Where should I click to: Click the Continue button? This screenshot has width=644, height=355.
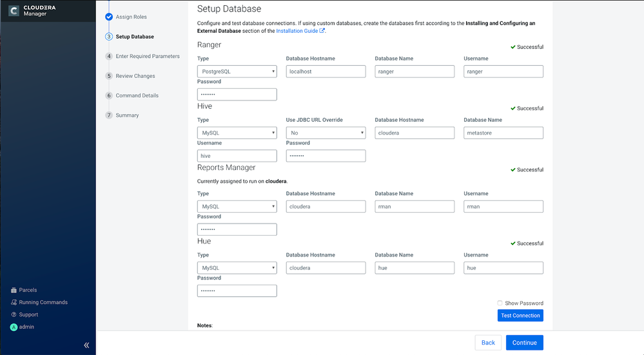525,343
